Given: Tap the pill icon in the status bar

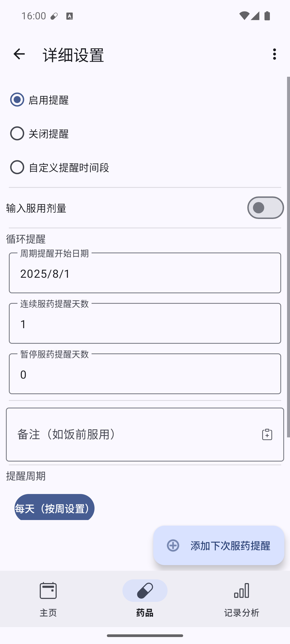Looking at the screenshot, I should coord(54,16).
